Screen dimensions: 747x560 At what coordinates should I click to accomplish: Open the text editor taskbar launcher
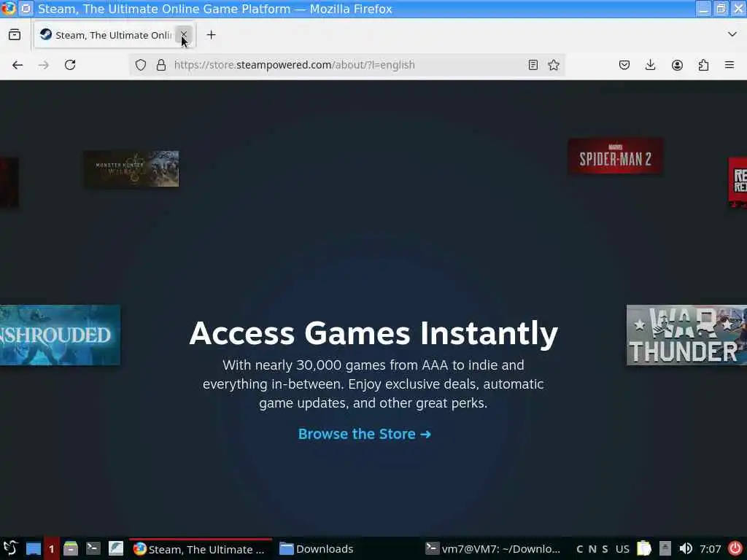[x=116, y=548]
